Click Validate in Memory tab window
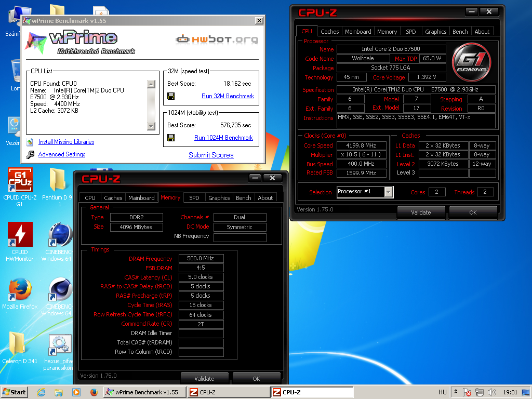Image resolution: width=532 pixels, height=399 pixels. (204, 378)
